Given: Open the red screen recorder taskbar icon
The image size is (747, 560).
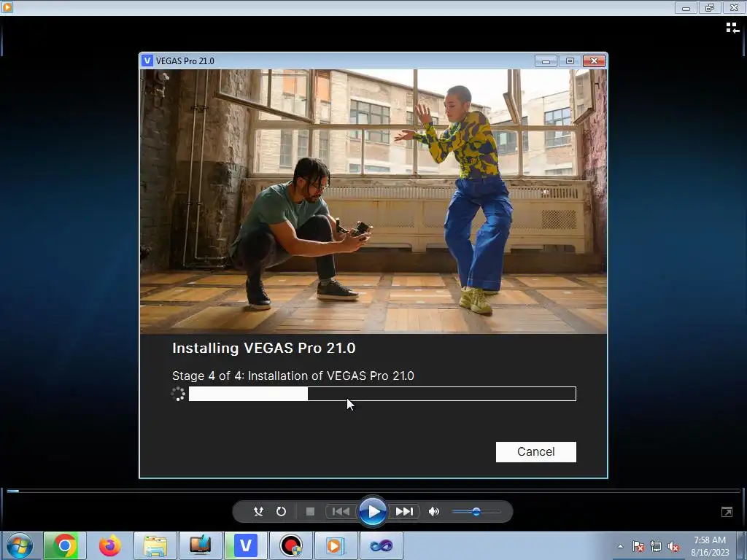Looking at the screenshot, I should (x=290, y=545).
